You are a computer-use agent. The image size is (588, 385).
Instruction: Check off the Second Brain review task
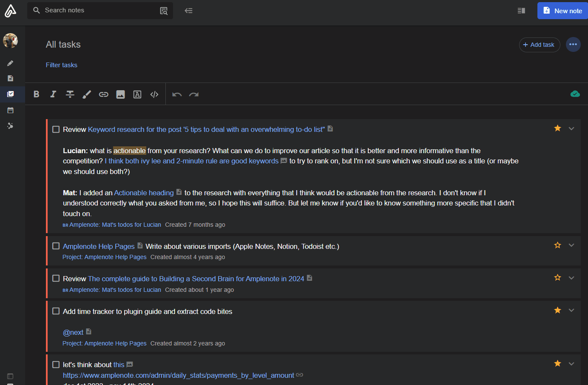click(56, 278)
